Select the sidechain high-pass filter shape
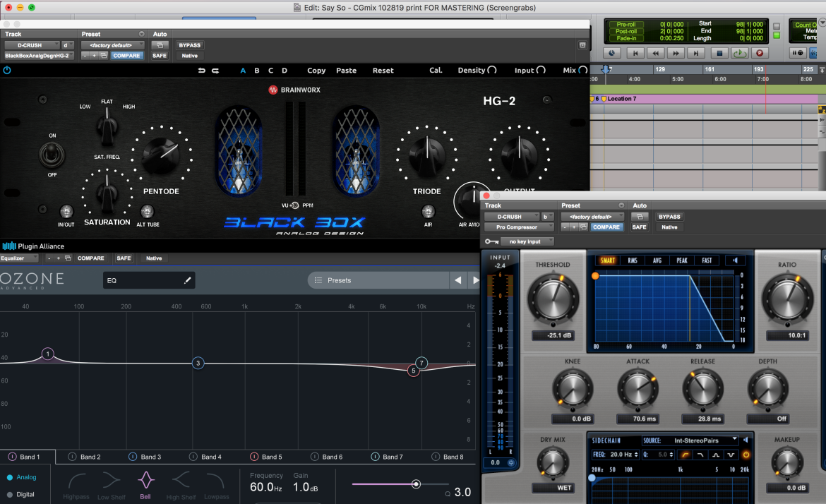Image resolution: width=826 pixels, height=504 pixels. point(685,455)
